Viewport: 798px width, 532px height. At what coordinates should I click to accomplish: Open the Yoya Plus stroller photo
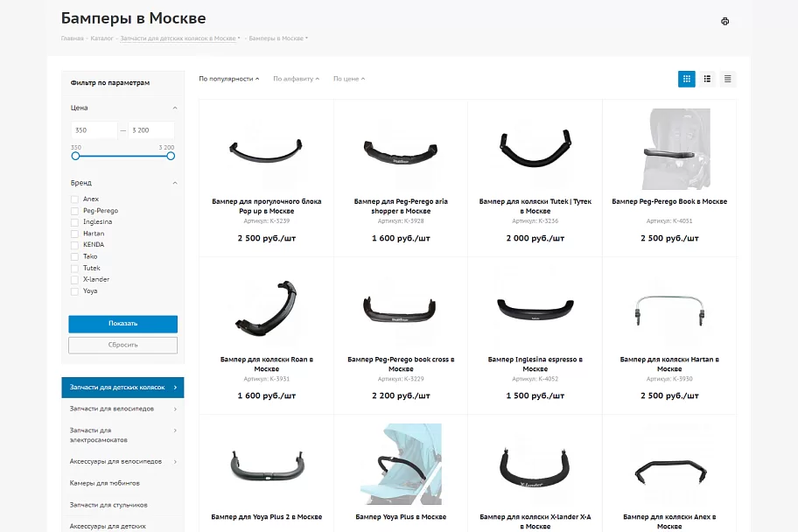401,465
